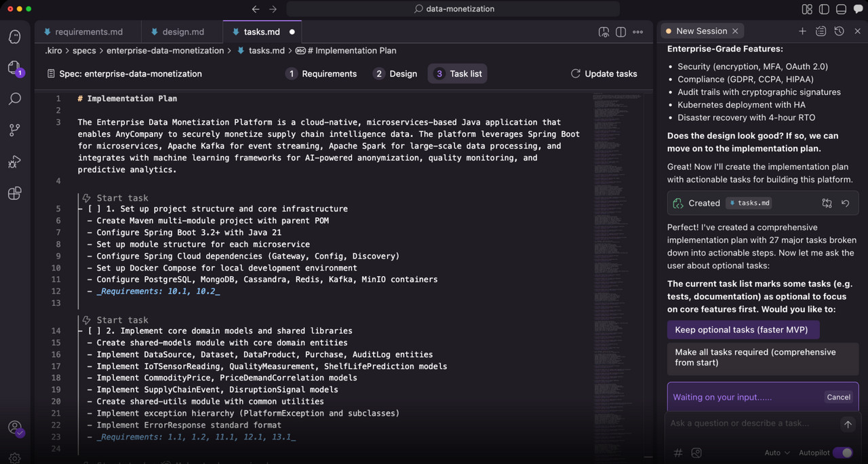Click the Update tasks button
Viewport: 868px width, 464px height.
click(x=604, y=74)
